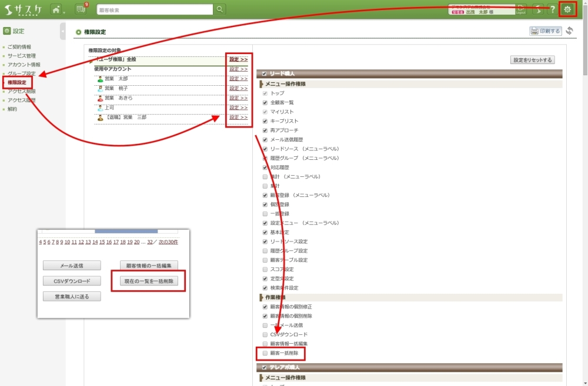
Task: Enable the 顧客一括削除 checkbox
Action: [265, 353]
